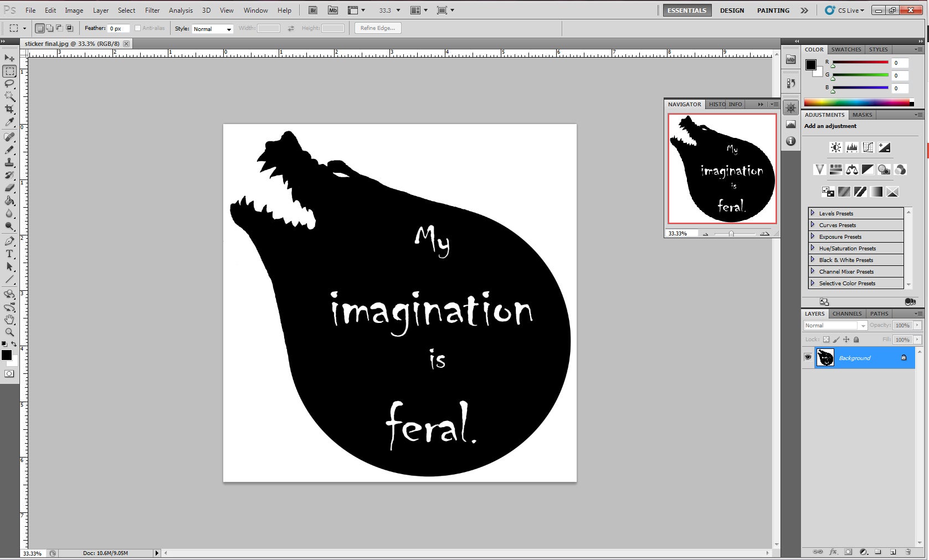This screenshot has height=560, width=929.
Task: Enable the Anti-alias checkbox
Action: [138, 28]
